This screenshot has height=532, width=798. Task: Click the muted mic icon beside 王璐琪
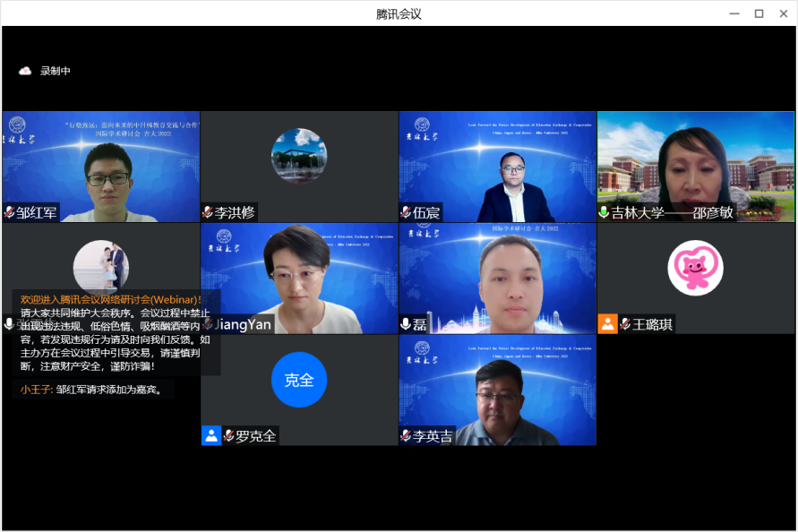[x=625, y=324]
